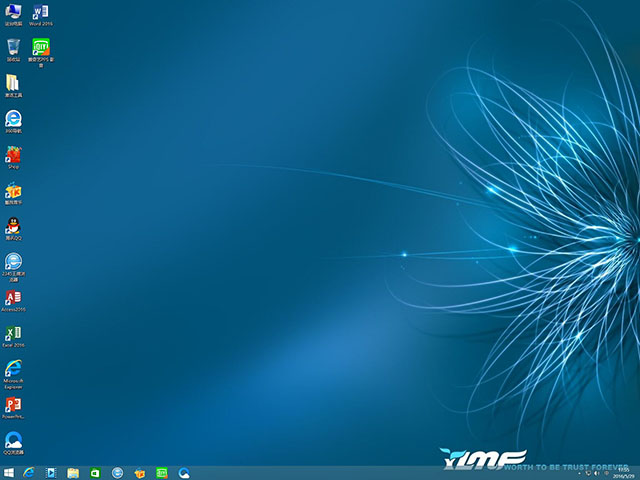This screenshot has width=640, height=480.
Task: Select the Recycle Bin desktop icon
Action: pos(13,48)
